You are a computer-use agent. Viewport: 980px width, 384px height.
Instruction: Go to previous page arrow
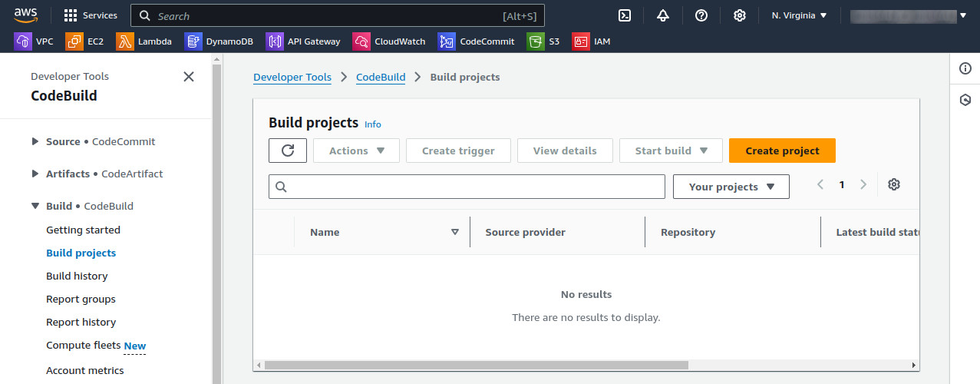[x=820, y=184]
